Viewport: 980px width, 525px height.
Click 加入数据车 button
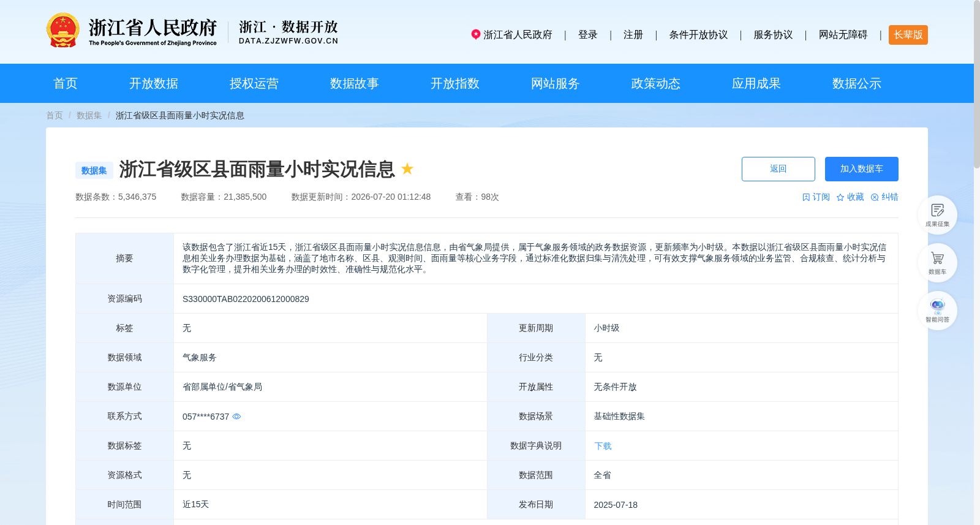862,169
